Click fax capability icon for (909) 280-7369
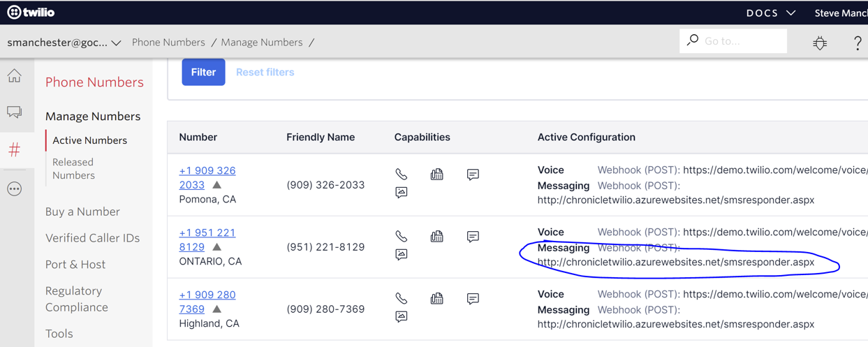 [437, 298]
